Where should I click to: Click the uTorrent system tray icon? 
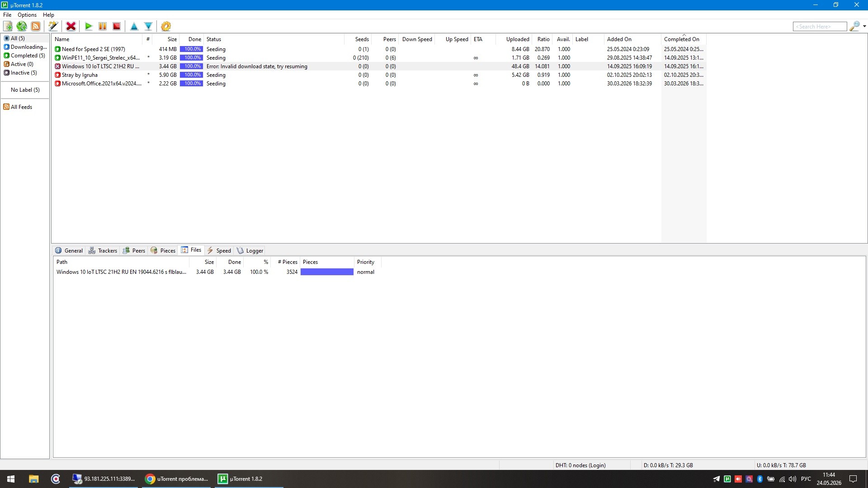(x=727, y=479)
